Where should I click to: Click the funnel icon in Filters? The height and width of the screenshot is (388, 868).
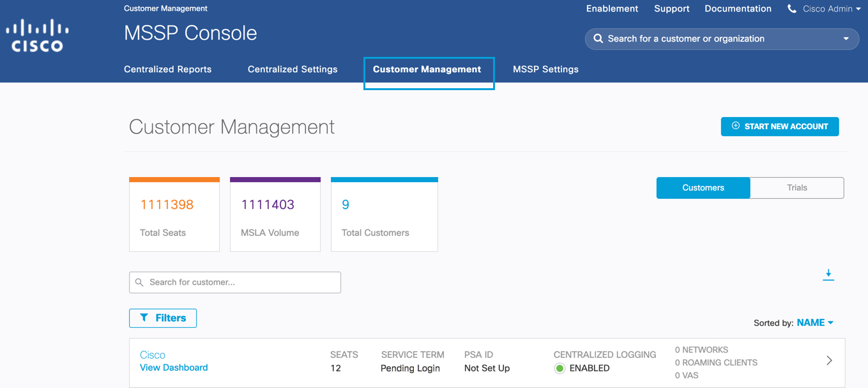tap(144, 318)
